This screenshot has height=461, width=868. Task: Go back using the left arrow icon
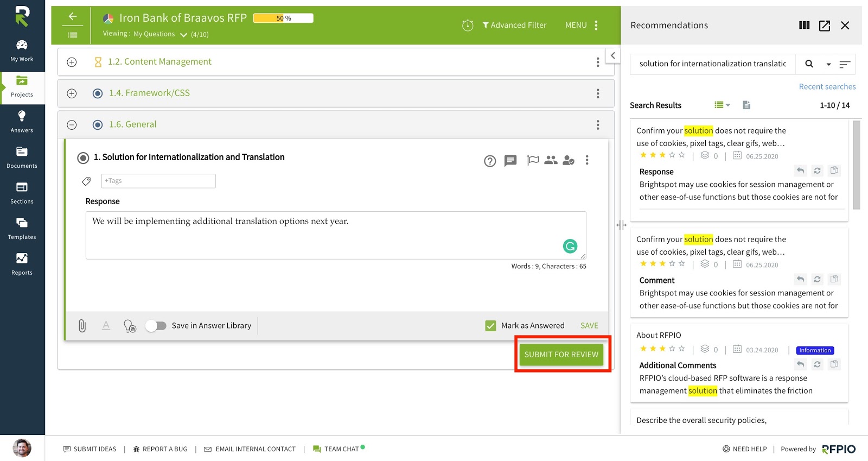(73, 16)
